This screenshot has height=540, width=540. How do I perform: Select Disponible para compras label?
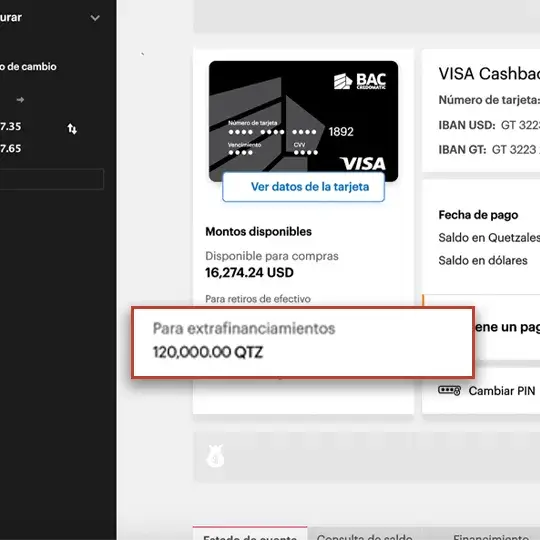coord(272,256)
